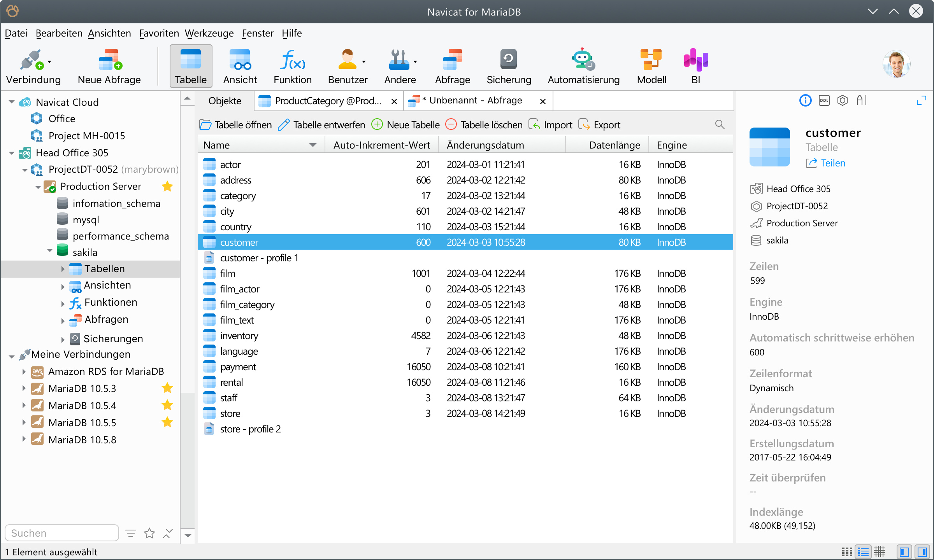
Task: Switch to the ProductCategory tab
Action: [328, 101]
